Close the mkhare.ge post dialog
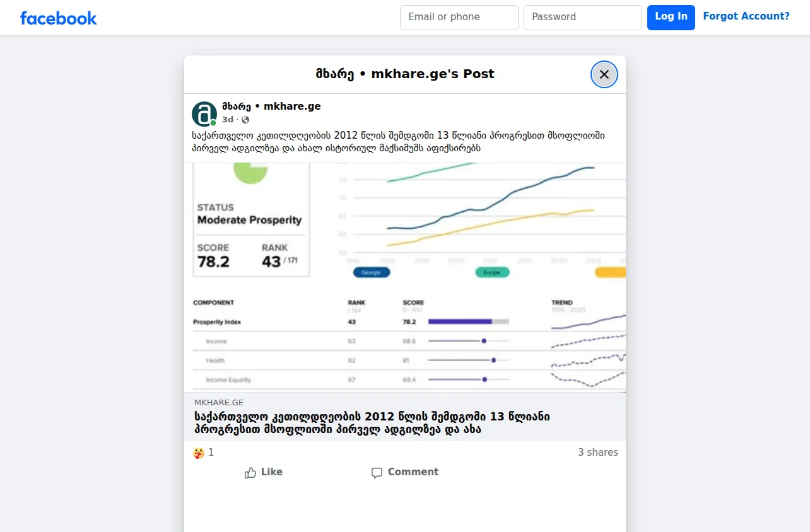This screenshot has height=532, width=810. click(x=604, y=74)
